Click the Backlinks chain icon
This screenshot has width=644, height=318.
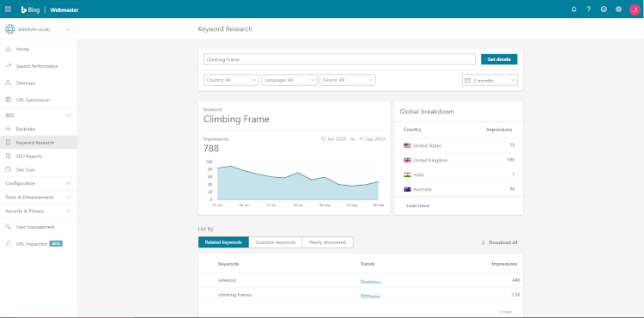point(9,129)
